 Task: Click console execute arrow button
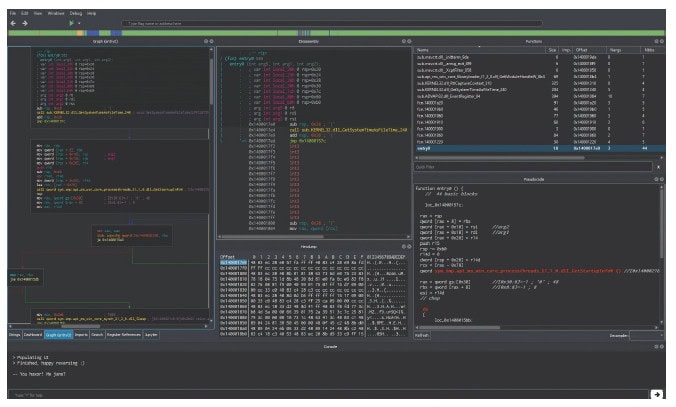[x=657, y=395]
